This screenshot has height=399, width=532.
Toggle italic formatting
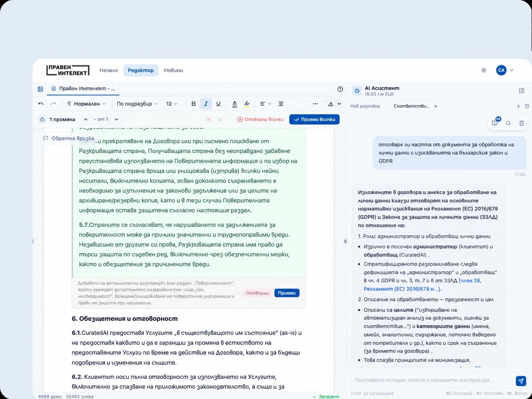point(206,104)
